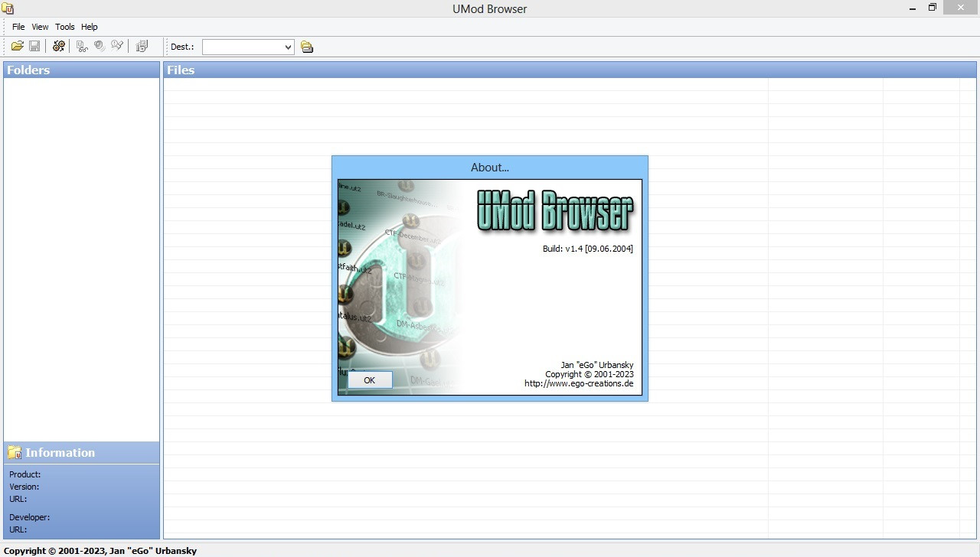Open the Help menu

89,27
